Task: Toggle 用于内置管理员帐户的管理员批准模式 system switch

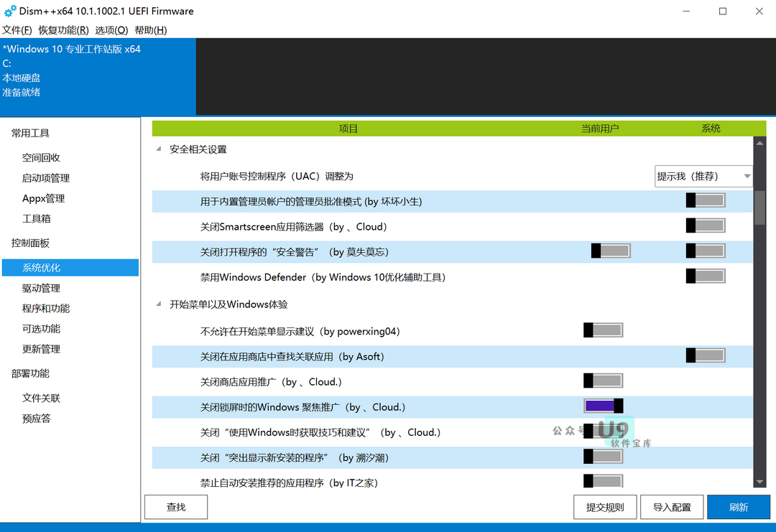Action: 706,200
